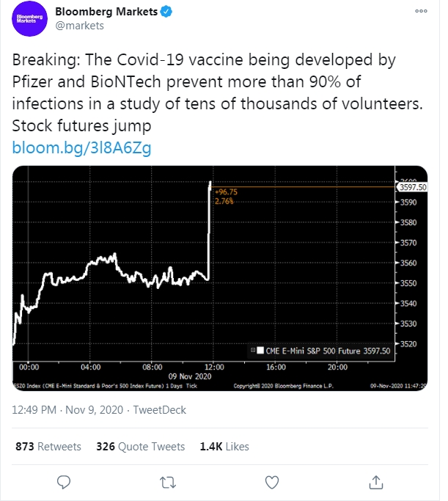Click the 12:00 time marker on chart axis

[214, 367]
